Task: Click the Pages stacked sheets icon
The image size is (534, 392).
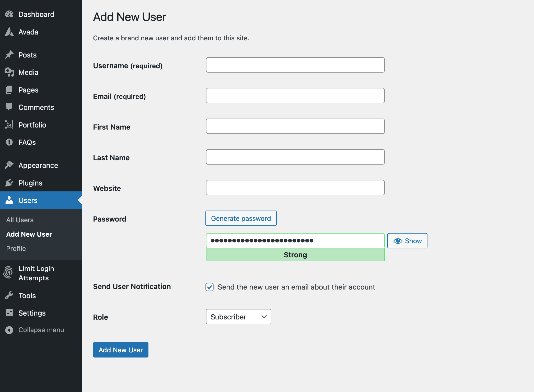Action: click(9, 90)
